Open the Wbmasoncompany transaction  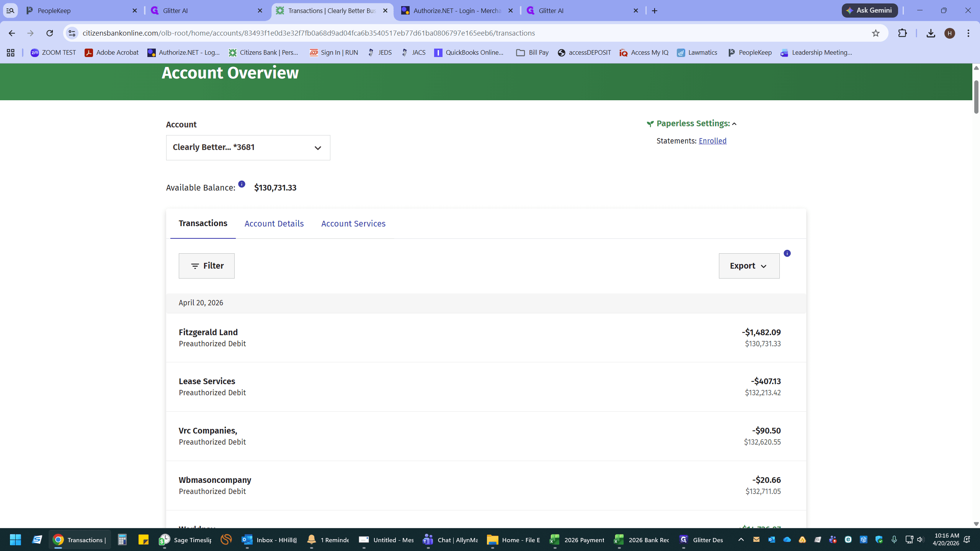486,486
